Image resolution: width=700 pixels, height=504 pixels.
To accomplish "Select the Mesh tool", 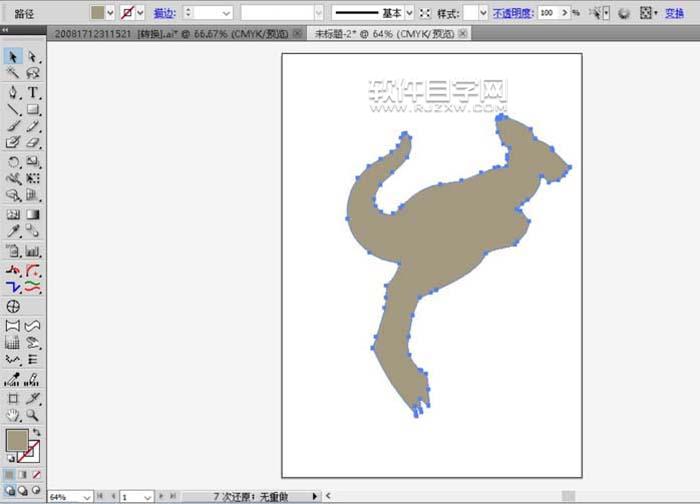I will pyautogui.click(x=12, y=215).
